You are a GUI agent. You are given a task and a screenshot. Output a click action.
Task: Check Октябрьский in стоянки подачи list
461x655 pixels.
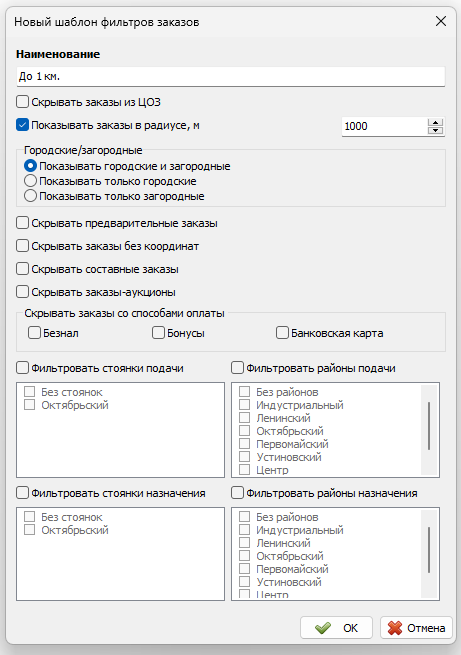click(29, 405)
